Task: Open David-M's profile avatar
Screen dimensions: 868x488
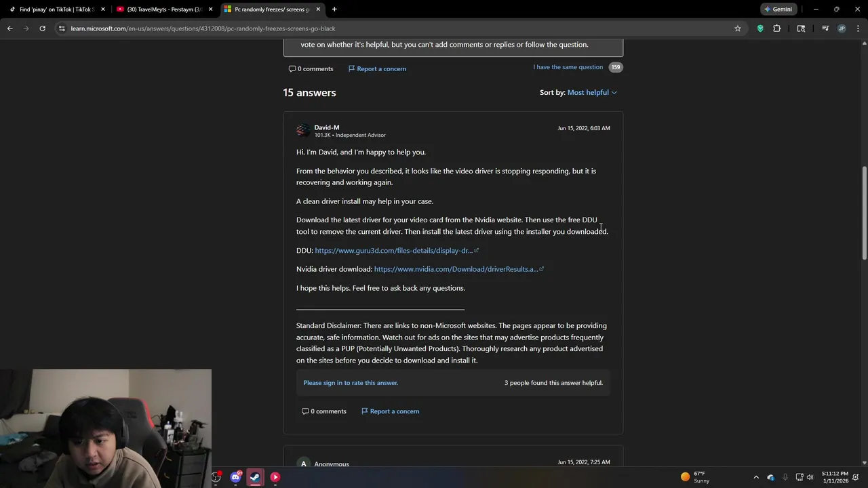Action: click(x=303, y=130)
